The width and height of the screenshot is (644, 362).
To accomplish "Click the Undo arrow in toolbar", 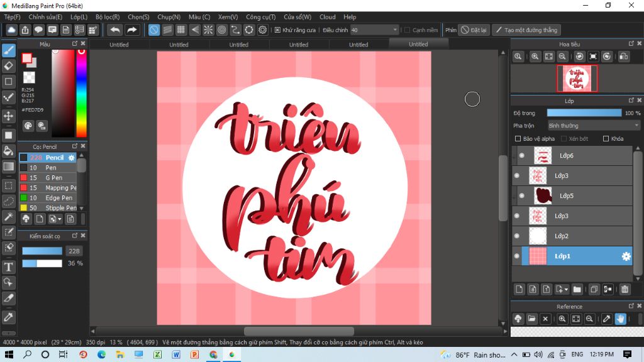I will point(116,30).
